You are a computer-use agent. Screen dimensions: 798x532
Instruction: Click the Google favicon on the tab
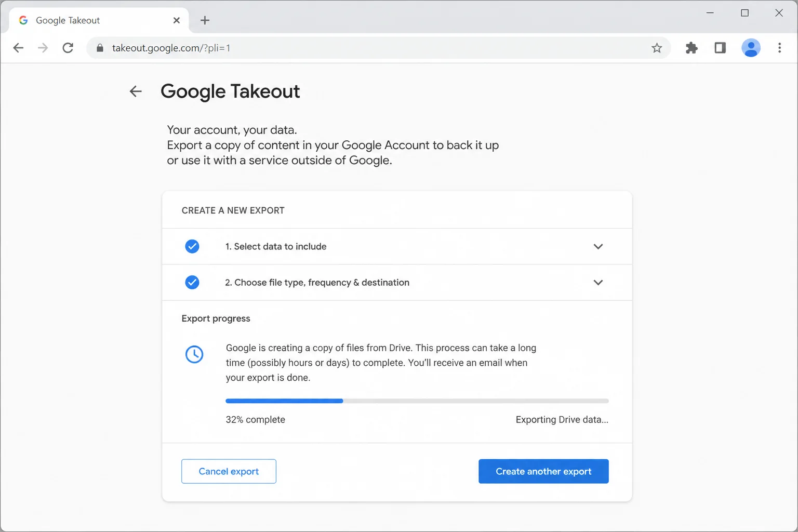coord(23,20)
